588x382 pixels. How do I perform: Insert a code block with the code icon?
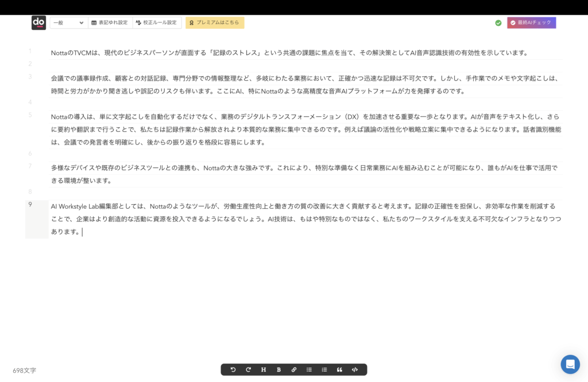click(355, 370)
